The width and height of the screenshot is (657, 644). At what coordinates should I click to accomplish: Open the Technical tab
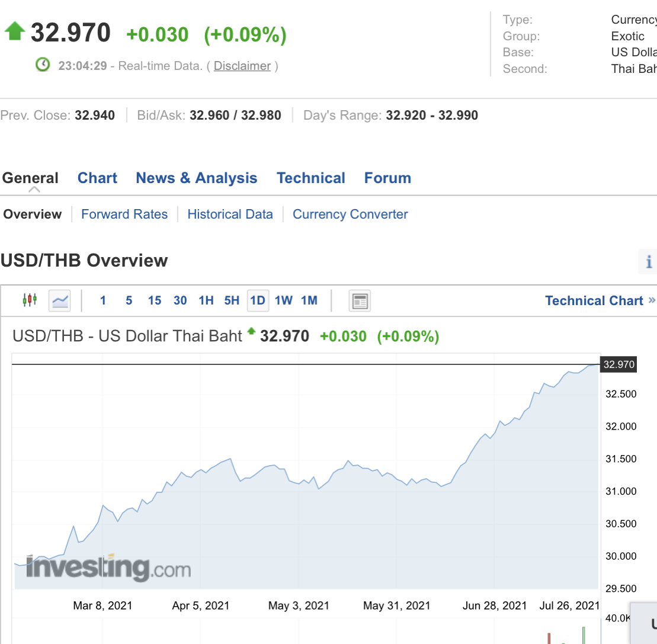pos(311,178)
